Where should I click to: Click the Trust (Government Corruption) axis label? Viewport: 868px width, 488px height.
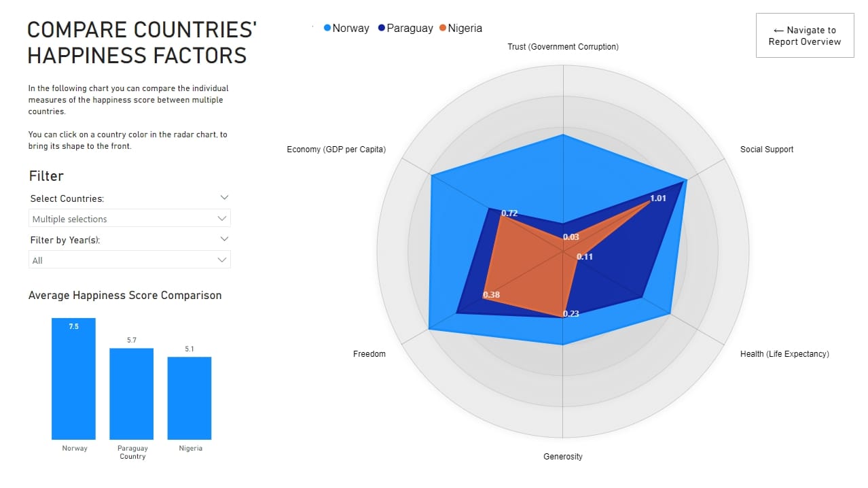[x=563, y=47]
